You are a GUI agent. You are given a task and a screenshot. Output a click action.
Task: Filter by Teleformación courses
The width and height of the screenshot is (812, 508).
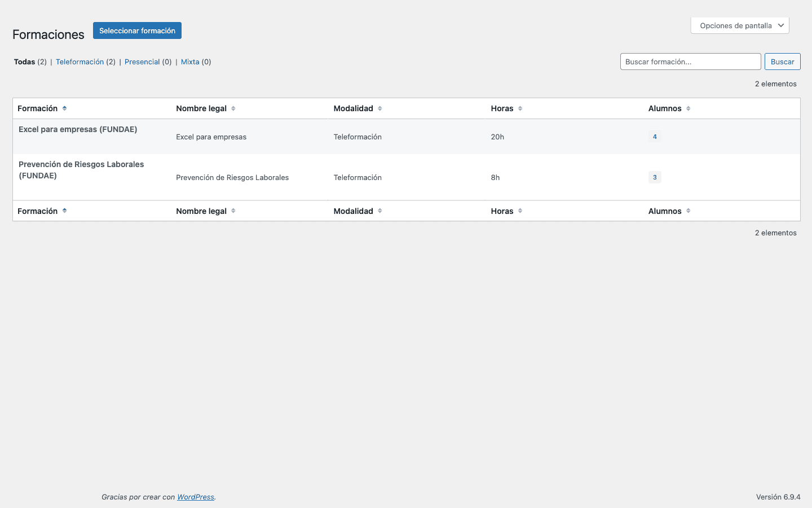point(80,62)
